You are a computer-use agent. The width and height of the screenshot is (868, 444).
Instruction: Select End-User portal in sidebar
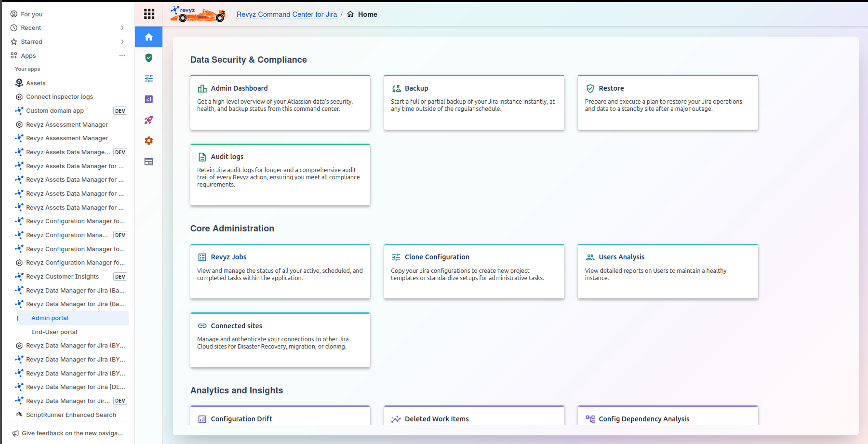coord(54,332)
